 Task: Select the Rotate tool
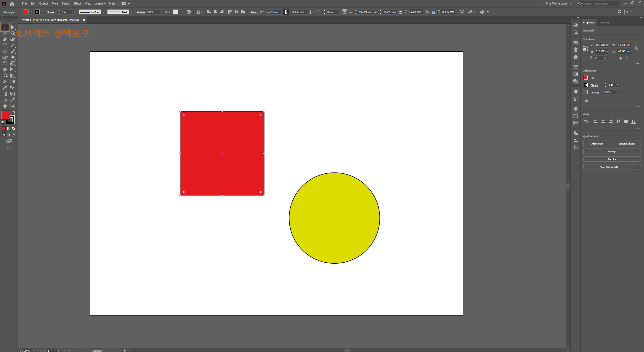[5, 64]
